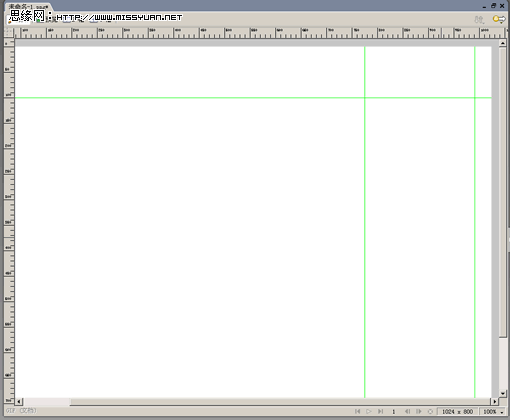Image resolution: width=510 pixels, height=420 pixels.
Task: Click the left vertical green guide
Action: (x=365, y=222)
